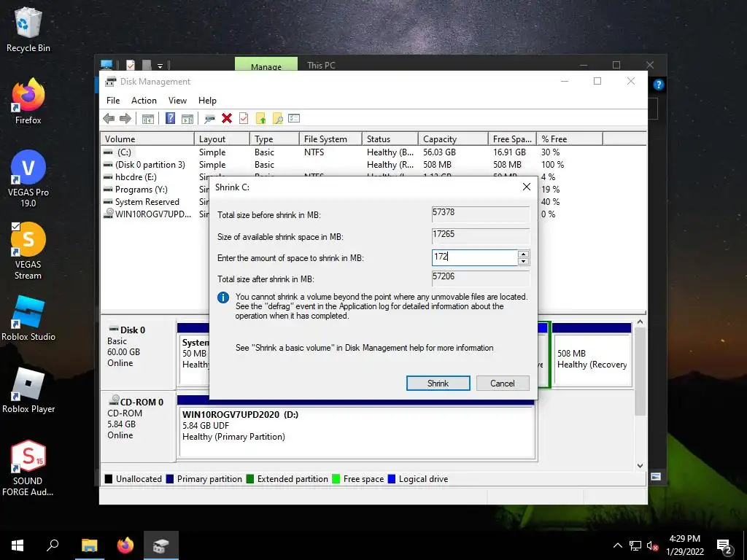Click the Shrink button
747x560 pixels.
tap(438, 384)
